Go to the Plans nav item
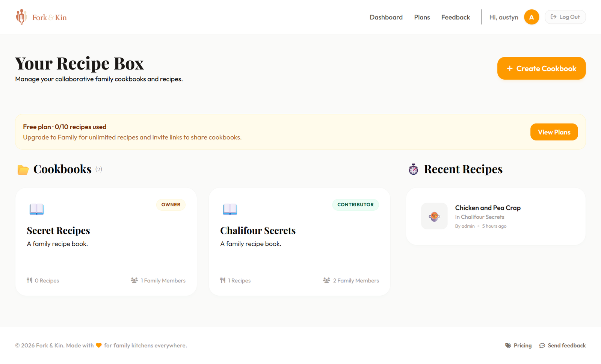The height and width of the screenshot is (364, 601). click(x=422, y=17)
